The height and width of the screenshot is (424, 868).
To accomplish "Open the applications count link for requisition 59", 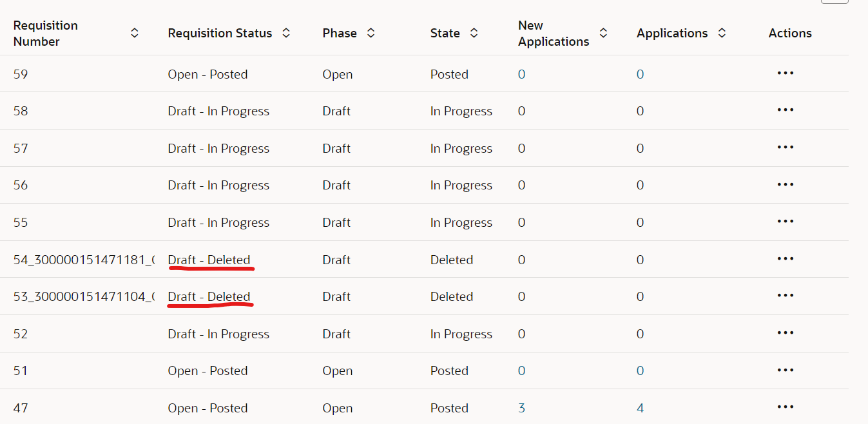I will [639, 73].
